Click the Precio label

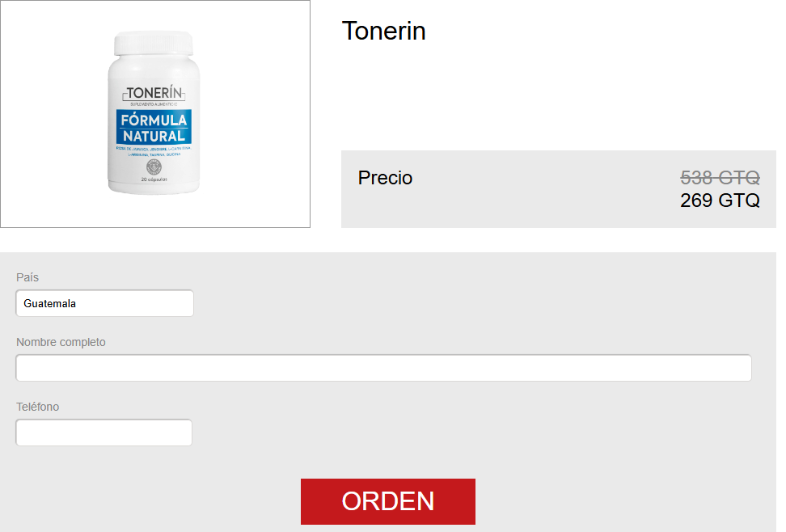385,178
